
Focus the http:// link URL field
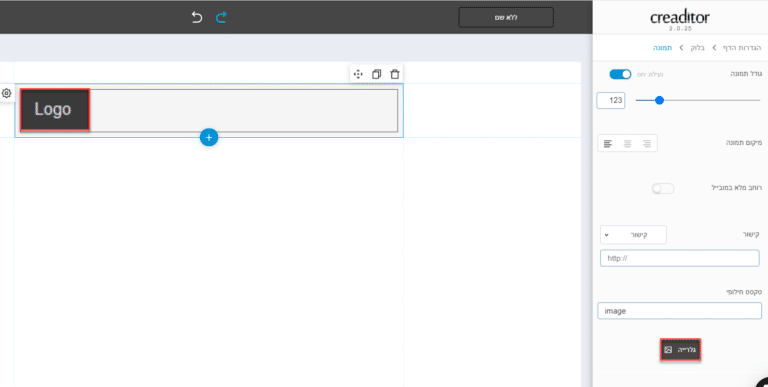(x=679, y=258)
